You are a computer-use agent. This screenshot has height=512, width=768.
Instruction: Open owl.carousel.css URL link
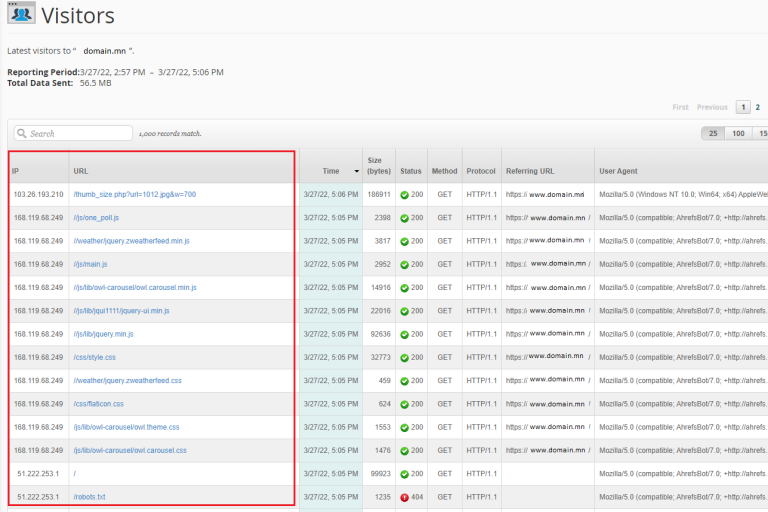point(130,450)
